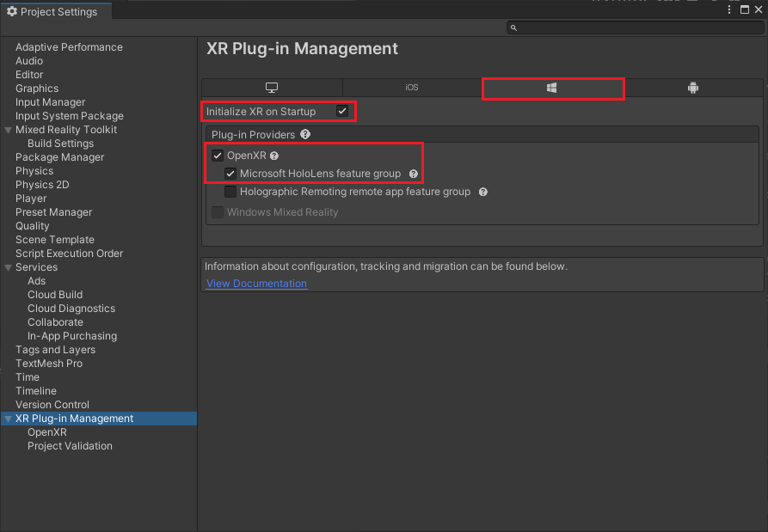Select the Universal Windows Platform tab
This screenshot has height=532, width=768.
coord(552,89)
